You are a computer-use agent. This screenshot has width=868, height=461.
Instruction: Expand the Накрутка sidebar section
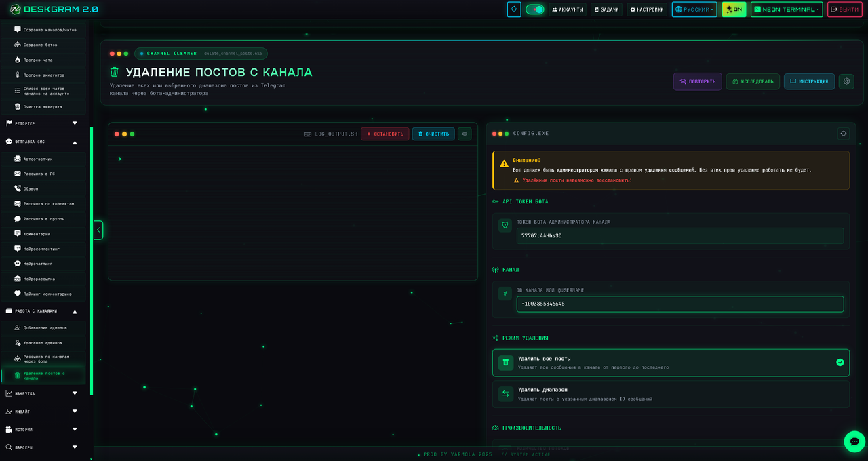point(42,393)
